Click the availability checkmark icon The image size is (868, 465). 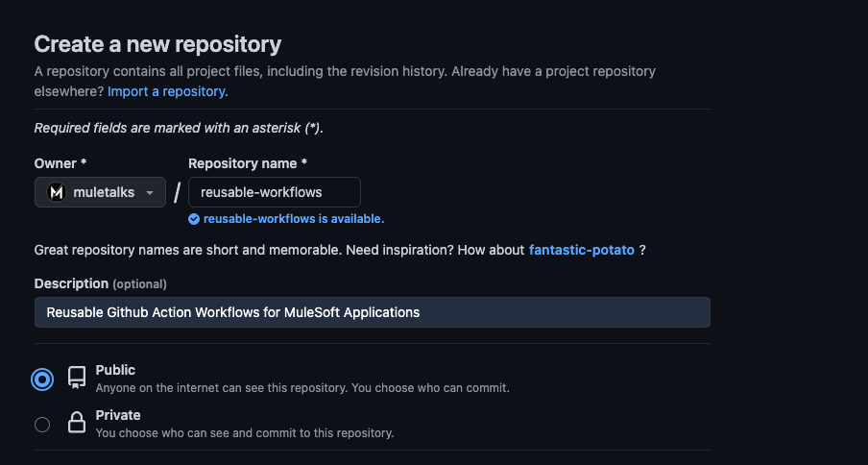coord(194,219)
